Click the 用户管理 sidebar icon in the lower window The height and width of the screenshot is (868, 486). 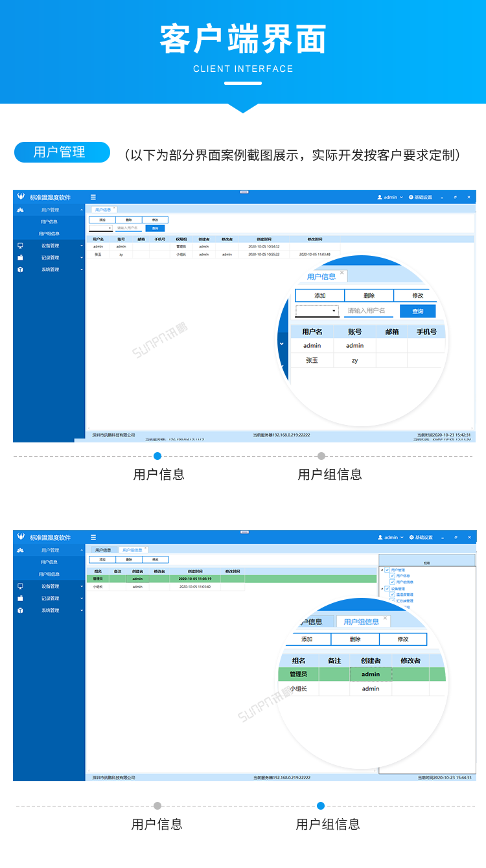pos(21,550)
